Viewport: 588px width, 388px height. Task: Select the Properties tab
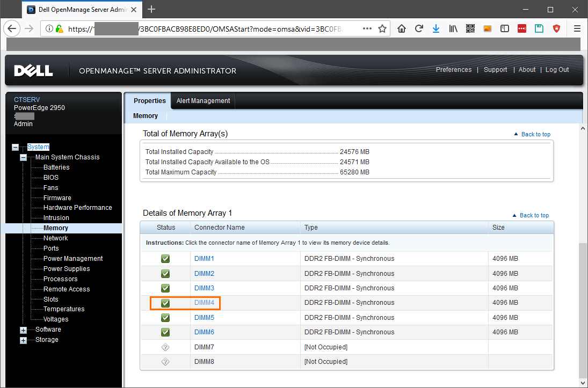coord(150,101)
